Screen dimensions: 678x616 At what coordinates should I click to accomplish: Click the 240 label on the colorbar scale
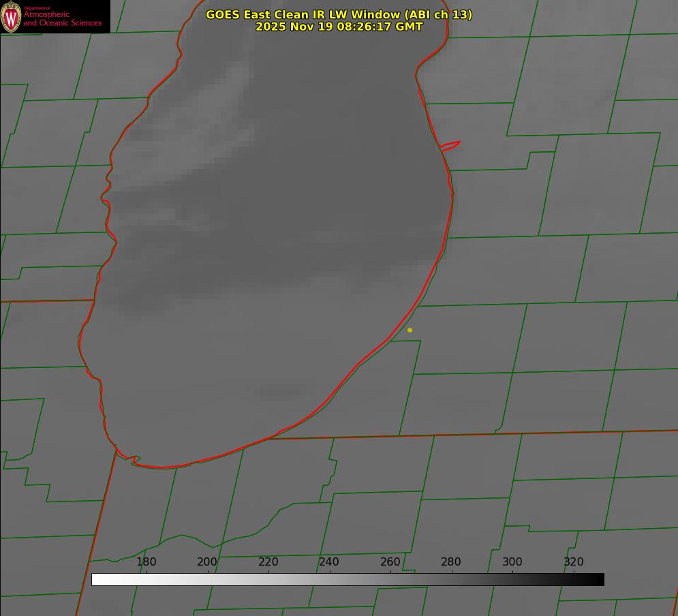tap(329, 562)
